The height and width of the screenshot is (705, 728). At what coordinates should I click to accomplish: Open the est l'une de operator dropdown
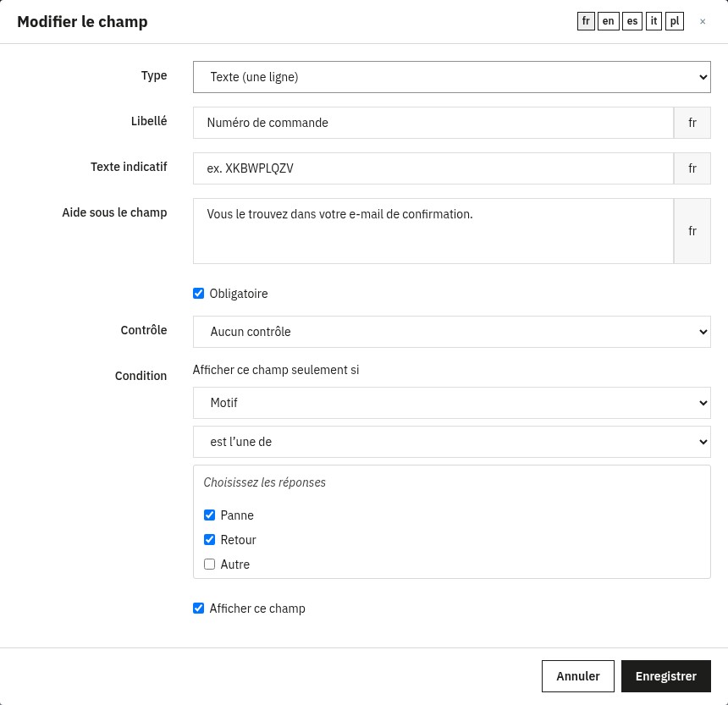pos(452,442)
